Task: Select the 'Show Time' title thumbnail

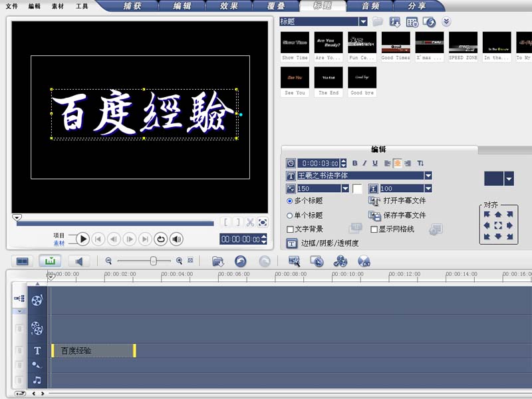Action: (x=295, y=47)
